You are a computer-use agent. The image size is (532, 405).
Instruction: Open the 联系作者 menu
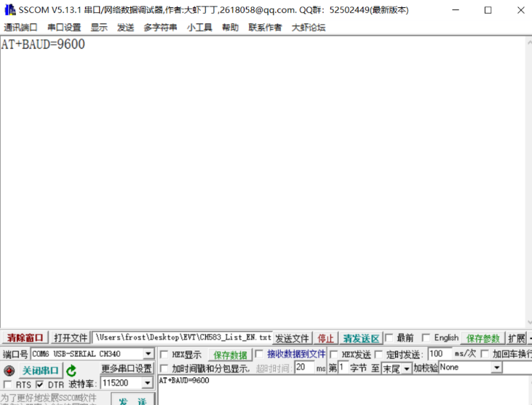coord(265,27)
